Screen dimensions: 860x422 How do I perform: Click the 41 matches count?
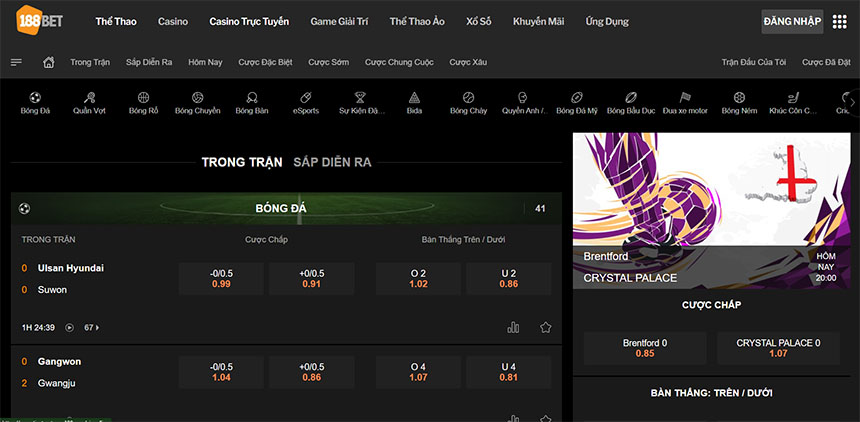[x=540, y=209]
